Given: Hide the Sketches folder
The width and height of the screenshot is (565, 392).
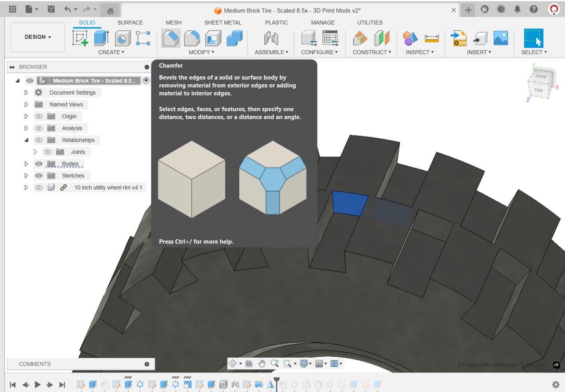Looking at the screenshot, I should click(x=39, y=176).
